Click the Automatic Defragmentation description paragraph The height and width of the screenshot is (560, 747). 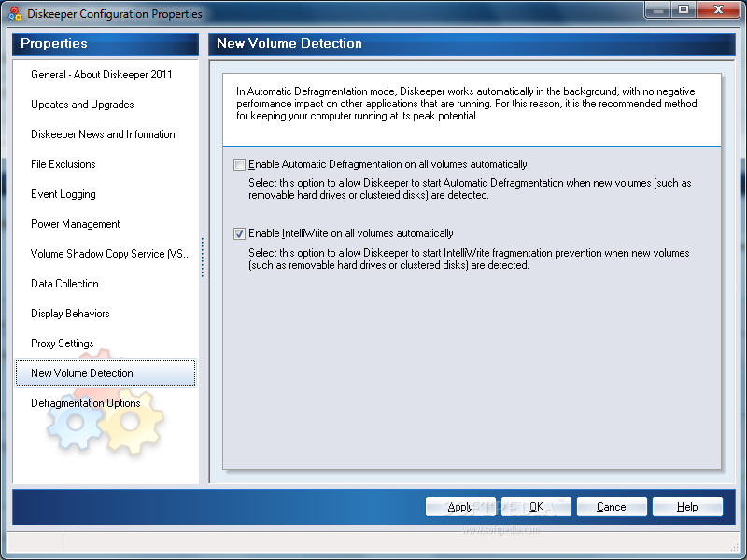470,189
